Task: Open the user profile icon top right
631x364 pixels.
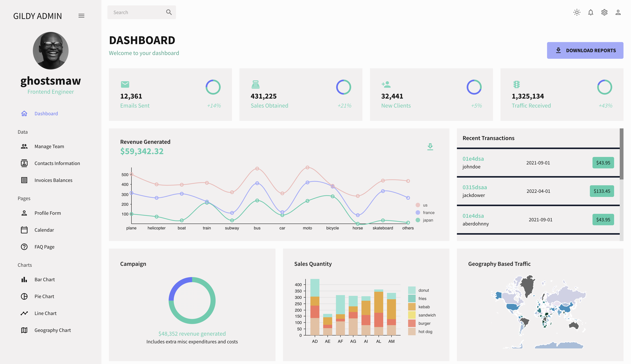Action: [618, 12]
